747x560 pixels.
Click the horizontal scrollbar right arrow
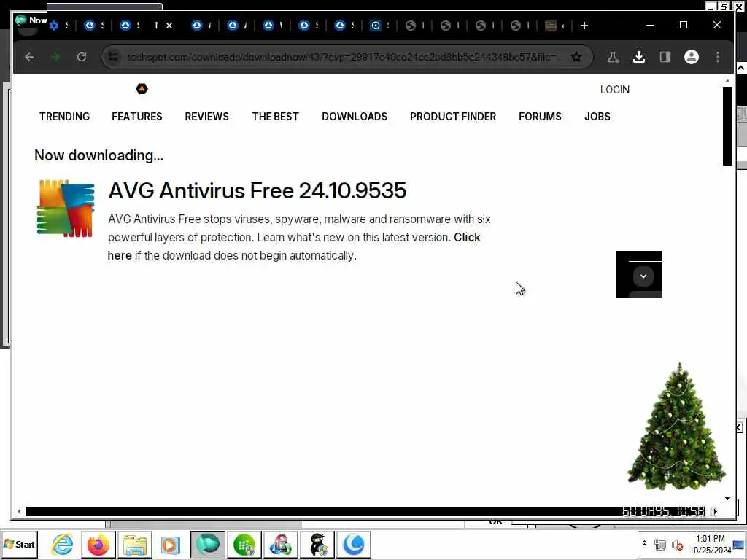point(715,511)
